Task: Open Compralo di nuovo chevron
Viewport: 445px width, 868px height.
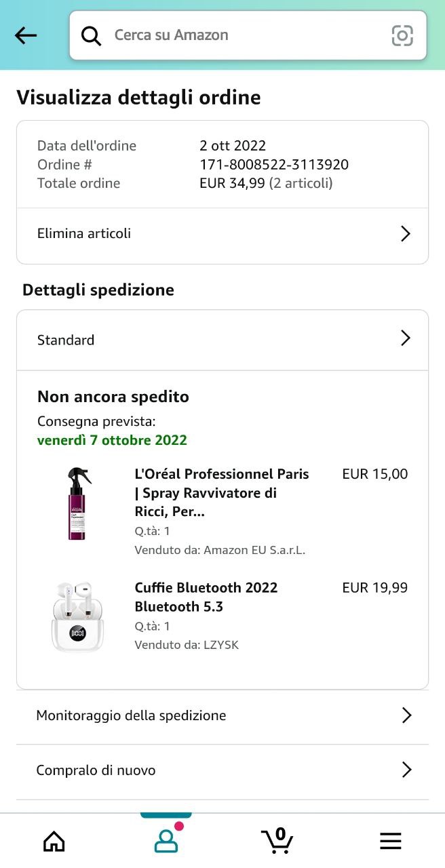Action: (x=406, y=770)
